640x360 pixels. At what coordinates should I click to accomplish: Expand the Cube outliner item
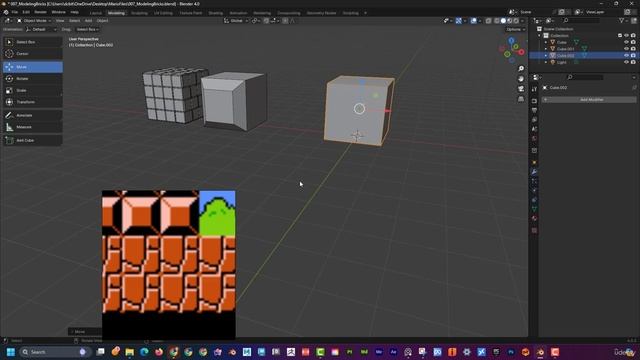tap(546, 42)
